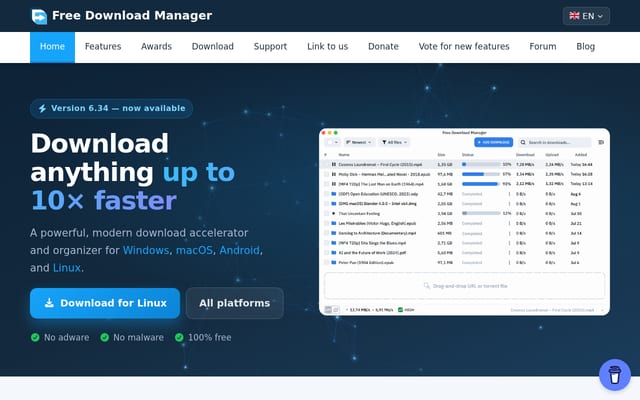Follow the Android link
The height and width of the screenshot is (400, 640).
point(240,250)
